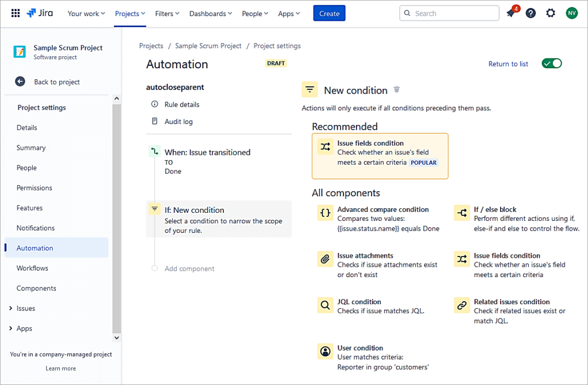Open the Atlassian app switcher grid

pyautogui.click(x=16, y=13)
